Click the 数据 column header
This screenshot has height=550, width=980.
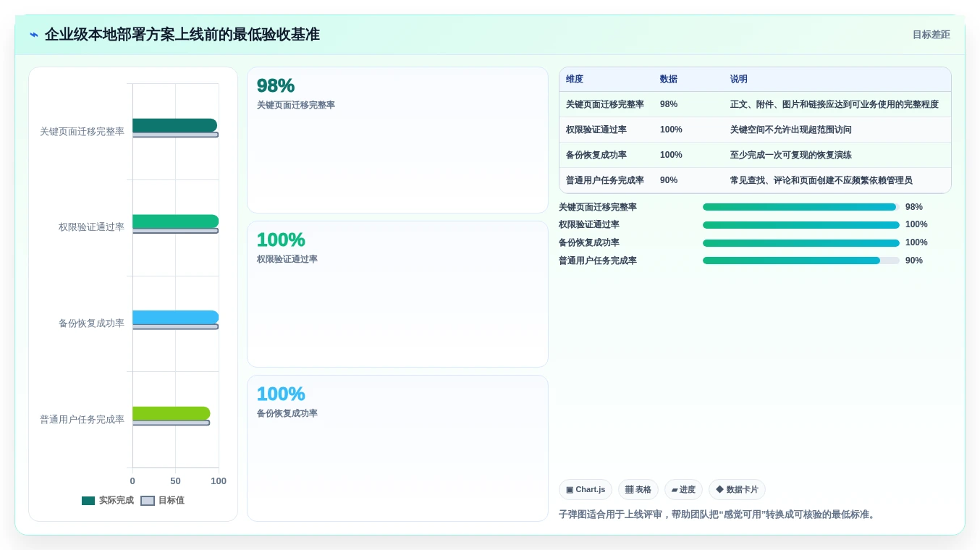tap(669, 80)
